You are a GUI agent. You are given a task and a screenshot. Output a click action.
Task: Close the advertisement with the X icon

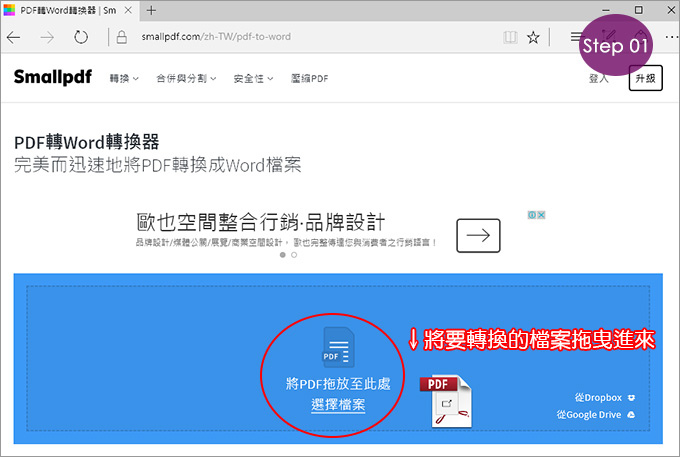click(541, 215)
